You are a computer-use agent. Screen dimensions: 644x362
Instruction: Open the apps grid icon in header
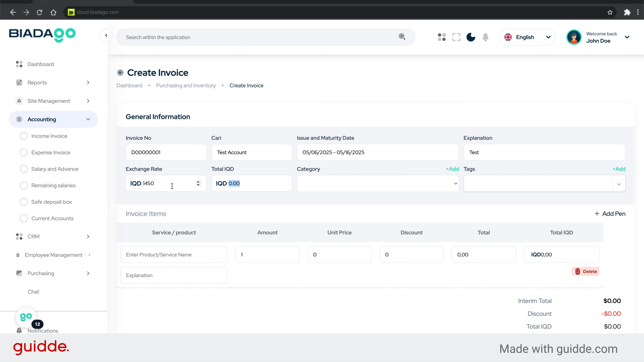(442, 37)
